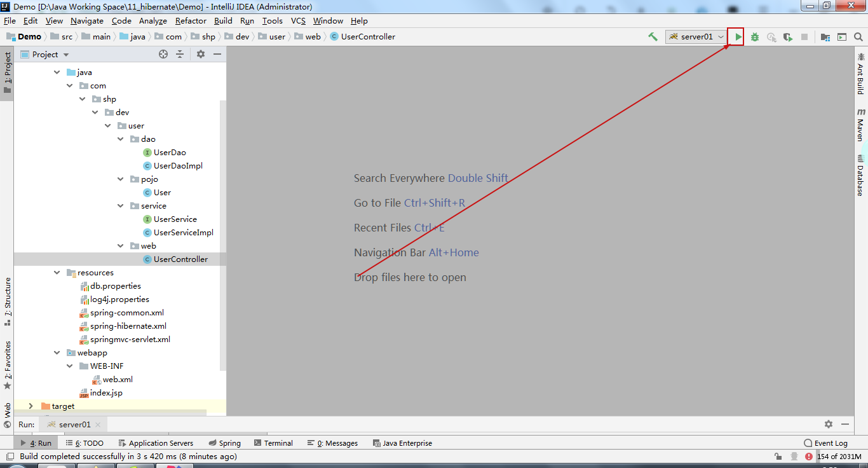Minimize the Run panel
The height and width of the screenshot is (468, 868).
[845, 424]
